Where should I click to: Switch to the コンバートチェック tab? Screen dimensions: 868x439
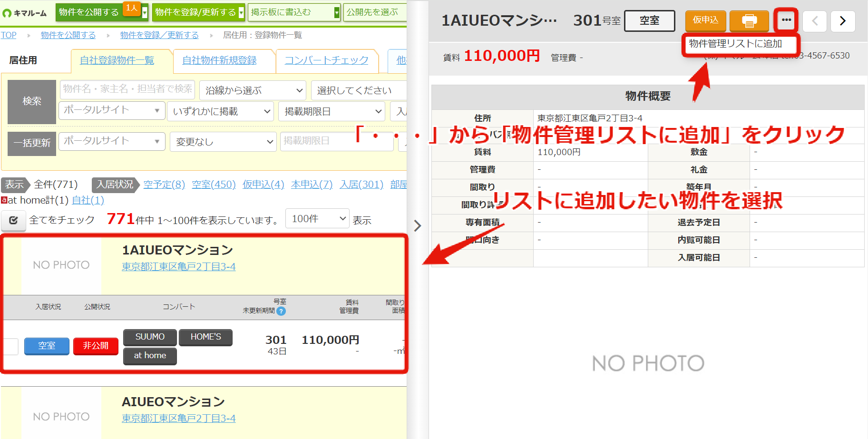click(327, 60)
